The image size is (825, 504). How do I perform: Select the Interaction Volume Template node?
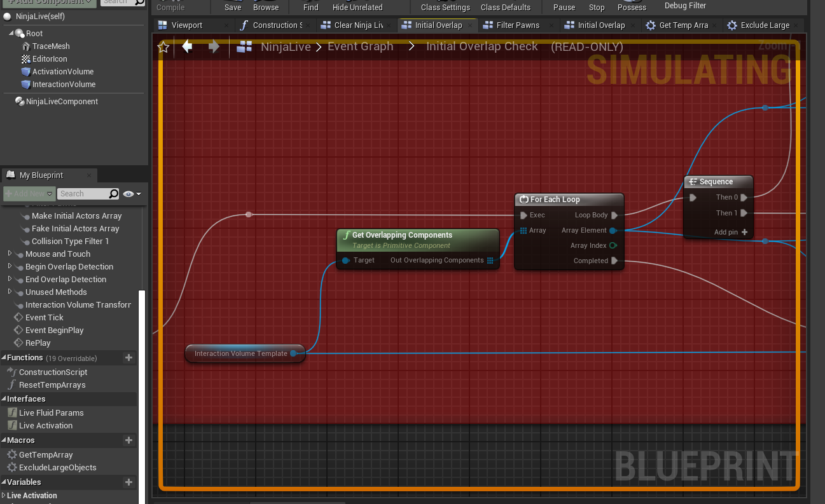240,353
